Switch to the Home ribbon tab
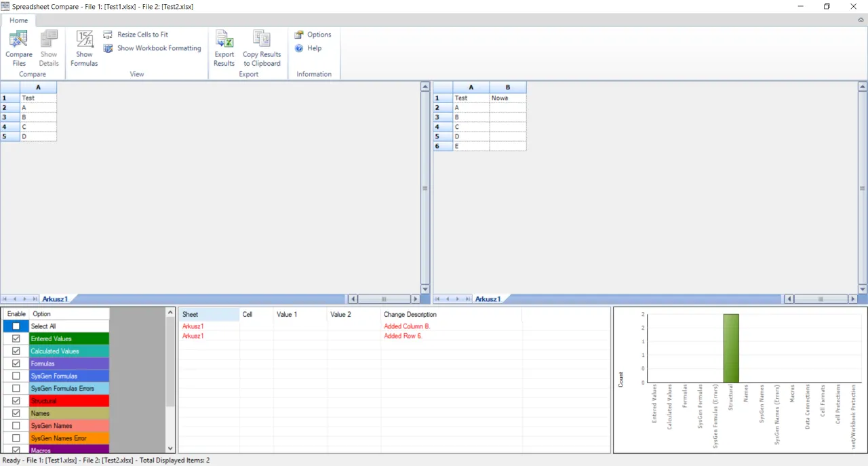Screen dimensions: 868x466 [x=18, y=20]
